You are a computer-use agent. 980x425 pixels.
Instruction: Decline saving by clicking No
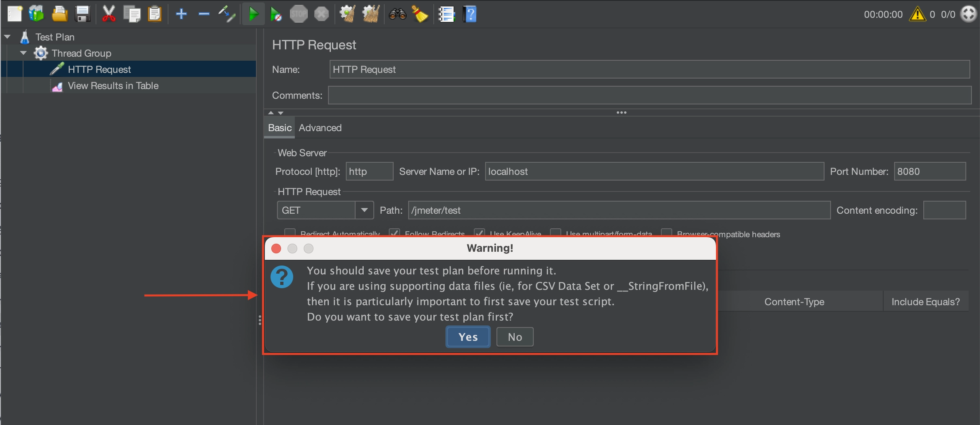click(x=515, y=337)
